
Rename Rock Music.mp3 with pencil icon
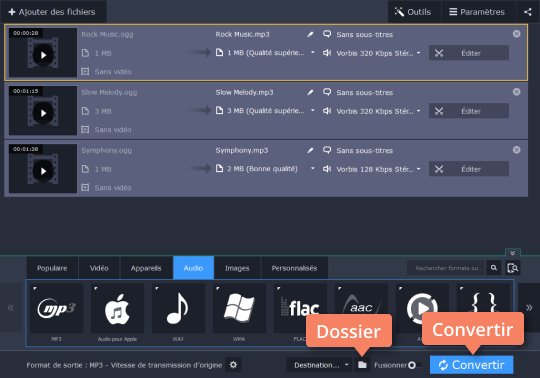click(310, 34)
